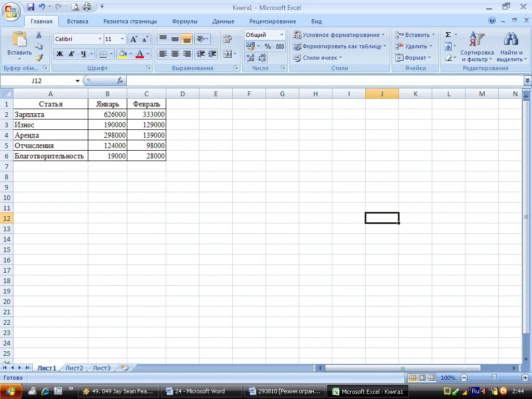Screen dimensions: 532x399
Task: Open cell borders dropdown
Action: pos(111,54)
